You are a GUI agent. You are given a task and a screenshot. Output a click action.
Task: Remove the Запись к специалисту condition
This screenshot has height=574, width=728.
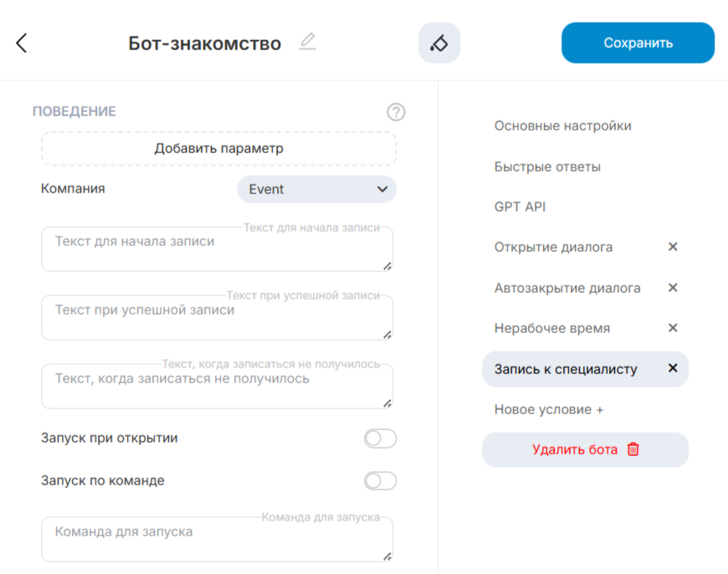coord(673,369)
